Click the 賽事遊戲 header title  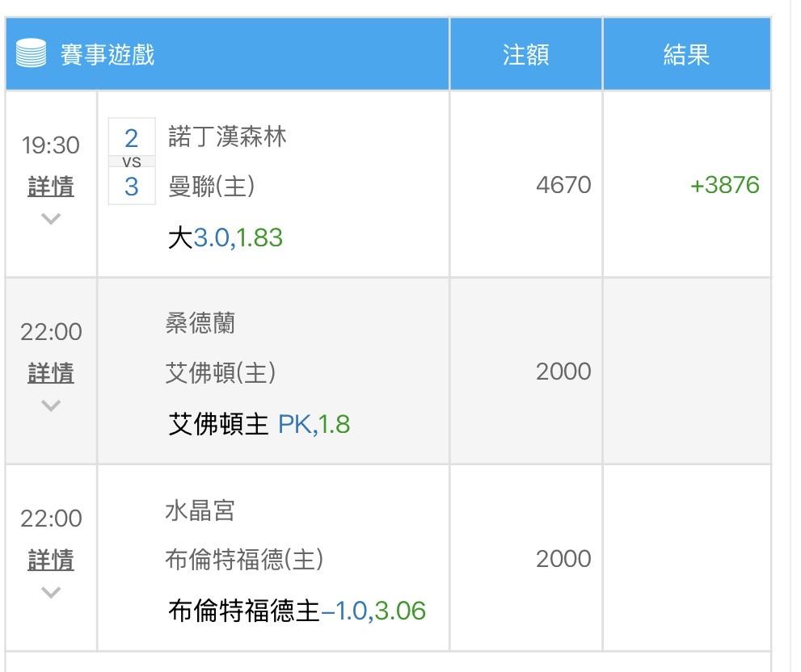click(108, 55)
